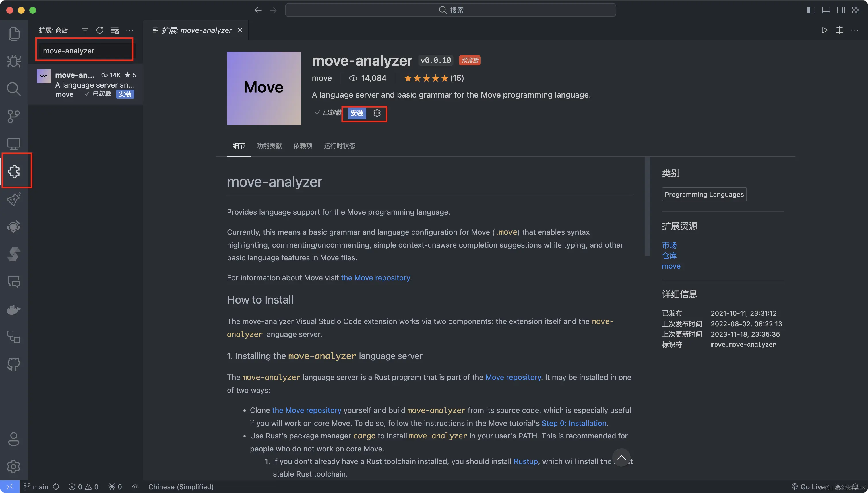Click the move-analyzer extension search field
868x493 pixels.
click(84, 51)
